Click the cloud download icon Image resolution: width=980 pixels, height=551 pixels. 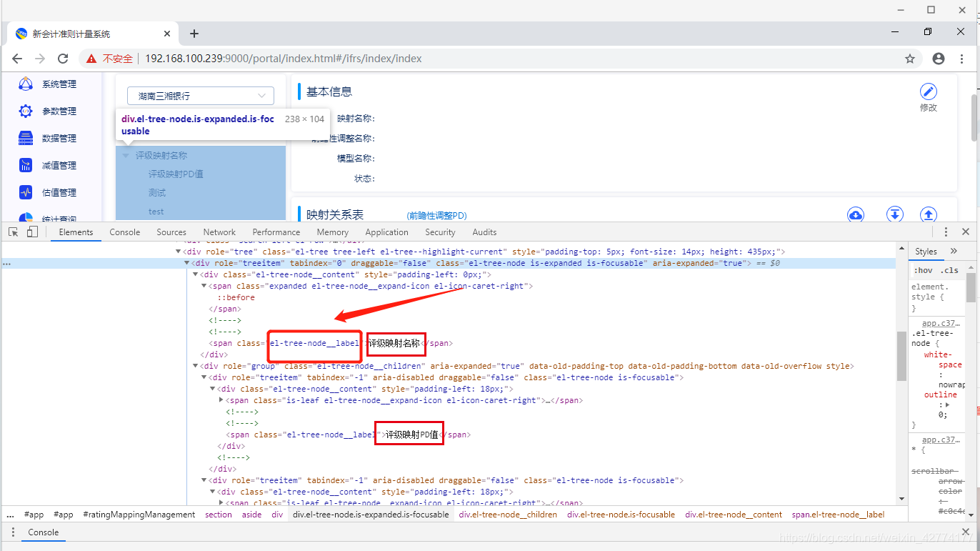(x=856, y=214)
